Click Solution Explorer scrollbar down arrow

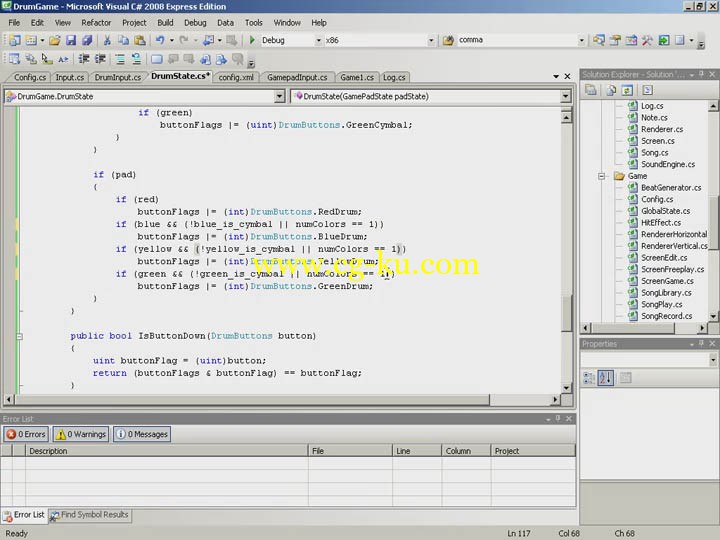click(713, 316)
